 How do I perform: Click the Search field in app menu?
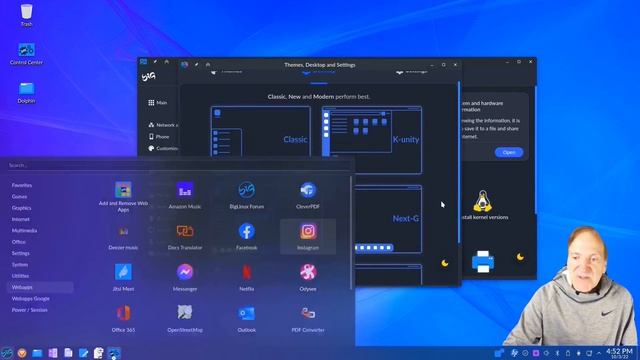click(178, 165)
